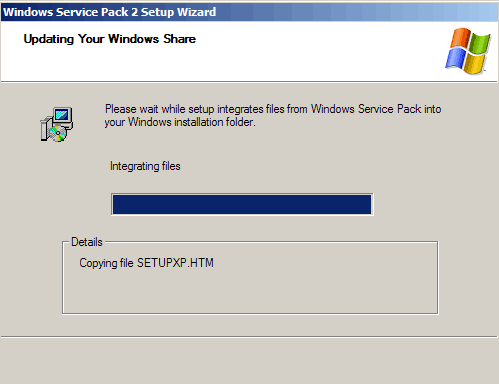Click the words Copying file in Details
The image size is (499, 384).
point(106,263)
